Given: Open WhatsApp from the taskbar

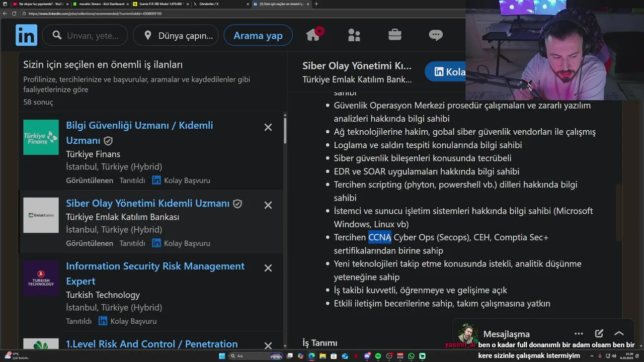Looking at the screenshot, I should click(x=411, y=356).
